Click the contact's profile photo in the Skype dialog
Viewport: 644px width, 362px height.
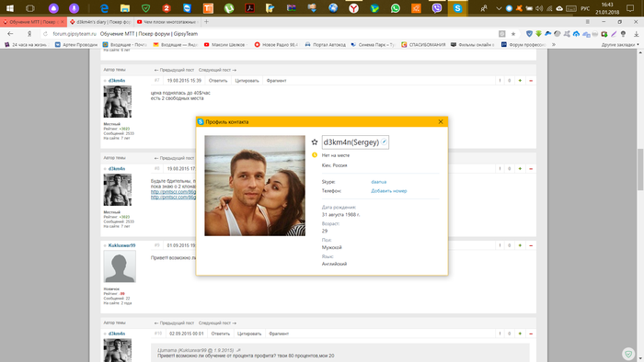tap(255, 186)
